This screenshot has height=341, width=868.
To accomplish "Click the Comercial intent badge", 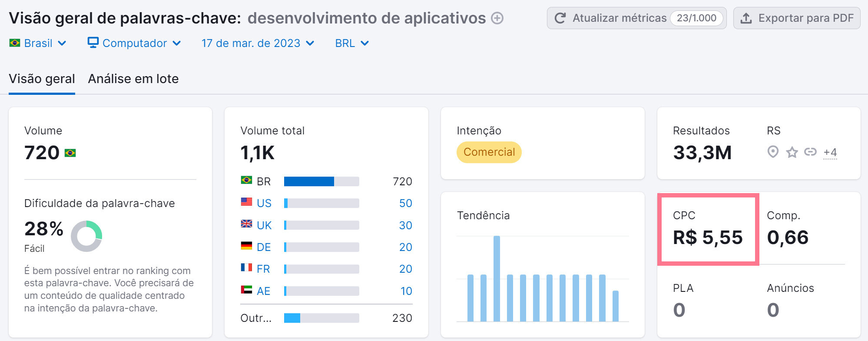I will click(489, 152).
